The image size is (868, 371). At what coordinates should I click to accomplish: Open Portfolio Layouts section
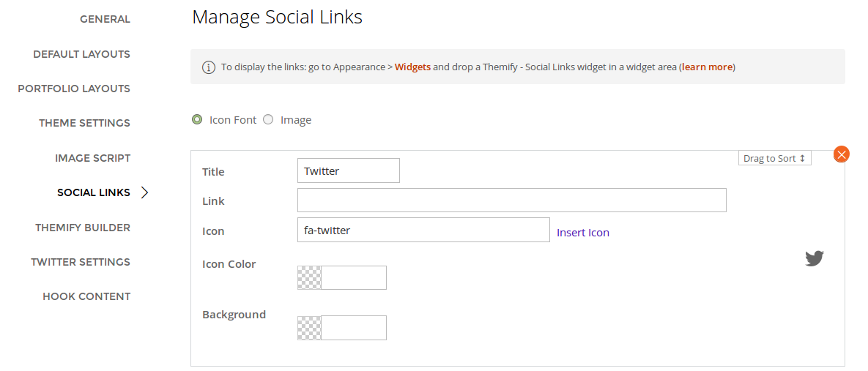click(74, 89)
